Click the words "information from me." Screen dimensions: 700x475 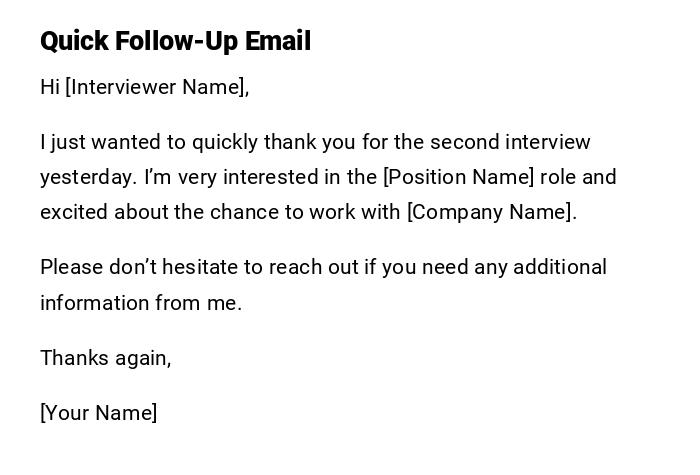pos(141,303)
